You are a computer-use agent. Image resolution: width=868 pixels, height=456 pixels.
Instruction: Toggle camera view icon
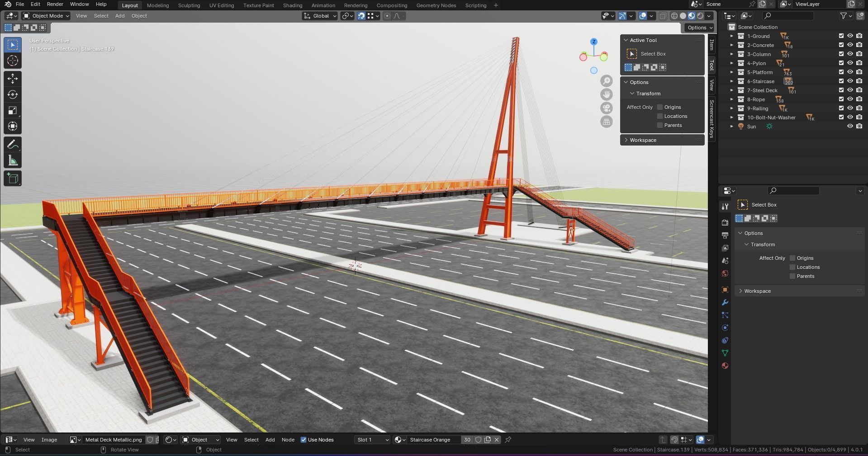(606, 108)
